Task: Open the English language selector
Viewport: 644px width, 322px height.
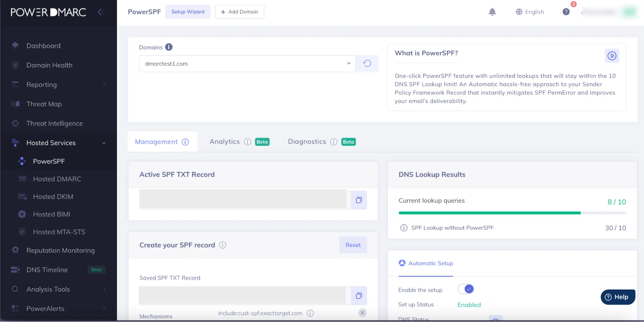Action: (530, 12)
